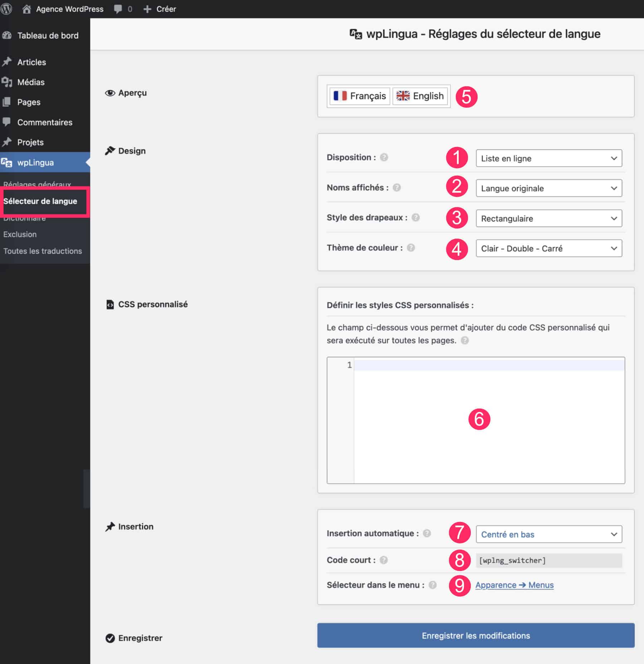The image size is (644, 664).
Task: Open Commentaires in sidebar
Action: [45, 122]
